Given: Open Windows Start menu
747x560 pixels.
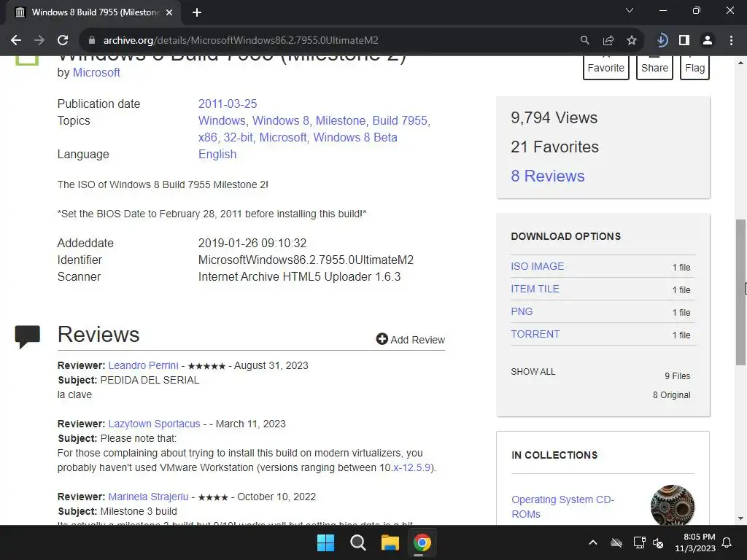Looking at the screenshot, I should (326, 542).
